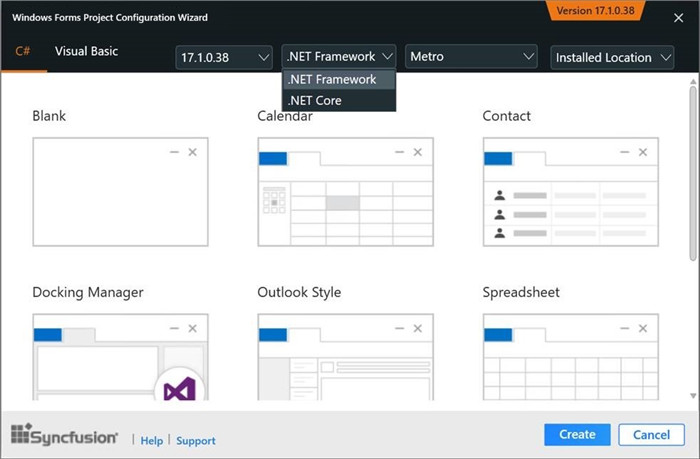Pick the Spreadsheet template preview
Viewport: 700px width, 459px height.
tap(570, 356)
